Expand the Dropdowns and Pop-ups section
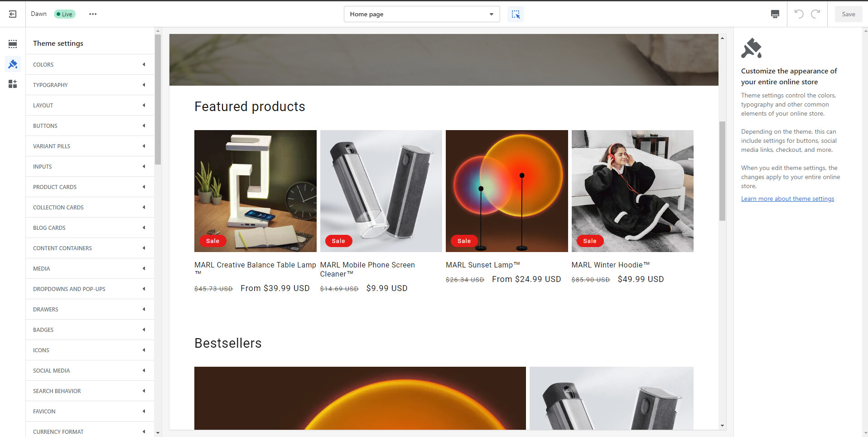 click(x=90, y=289)
